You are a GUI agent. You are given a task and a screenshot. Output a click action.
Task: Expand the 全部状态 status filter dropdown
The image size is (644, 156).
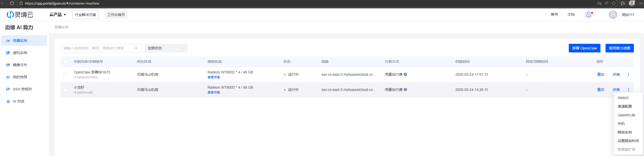click(x=166, y=48)
